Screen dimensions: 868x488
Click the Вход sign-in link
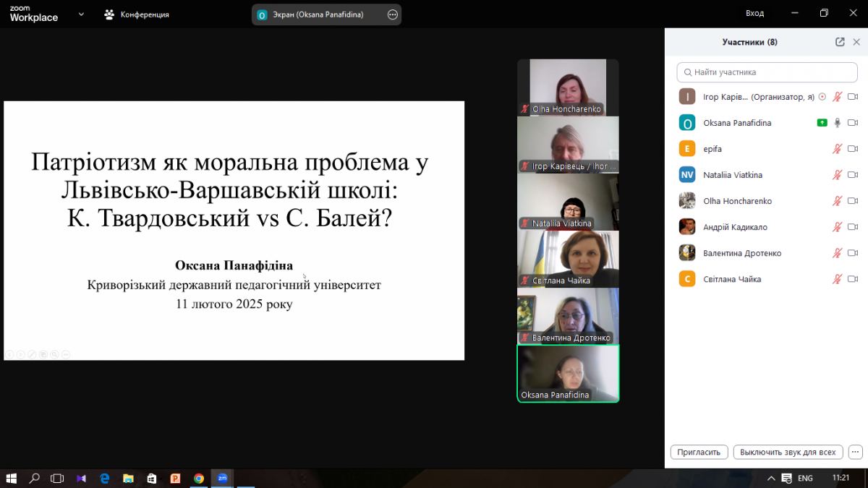click(x=755, y=14)
